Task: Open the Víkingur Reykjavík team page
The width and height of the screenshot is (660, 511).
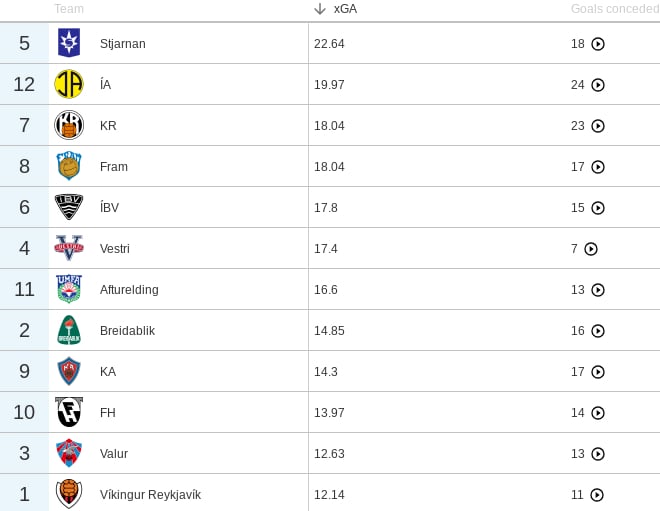Action: pos(150,494)
